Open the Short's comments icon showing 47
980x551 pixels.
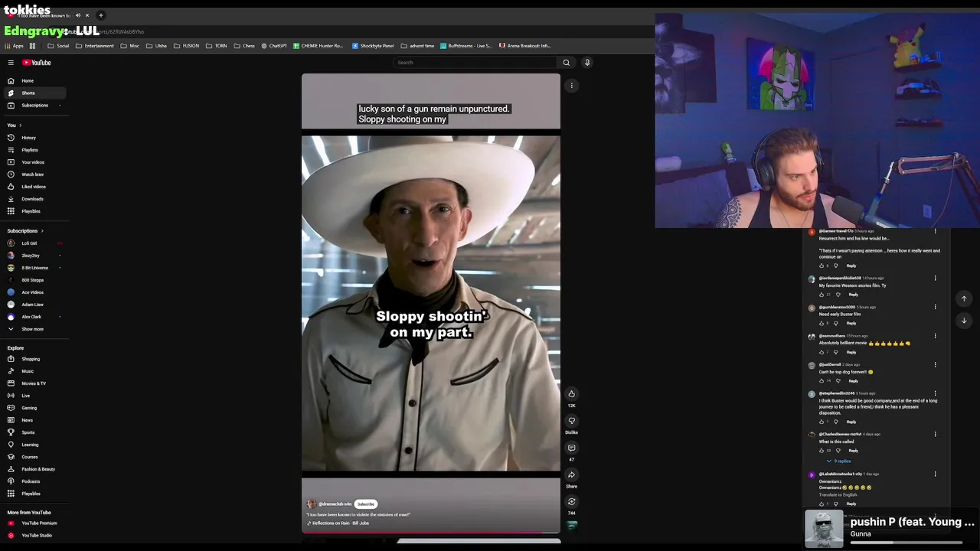(571, 448)
